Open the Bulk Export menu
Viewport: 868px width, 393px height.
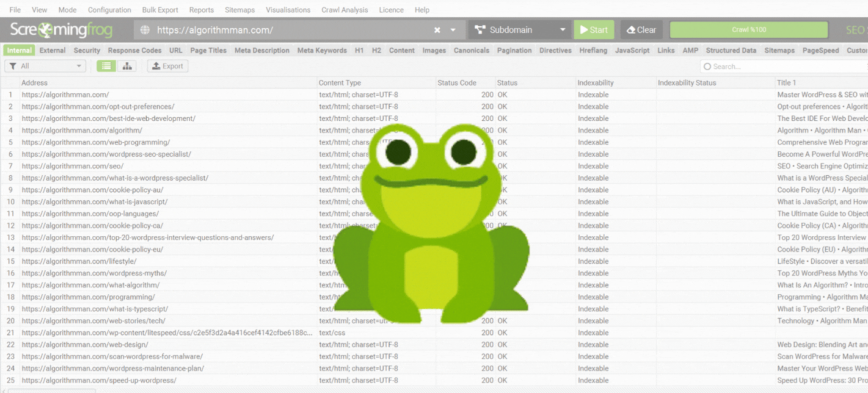click(160, 10)
